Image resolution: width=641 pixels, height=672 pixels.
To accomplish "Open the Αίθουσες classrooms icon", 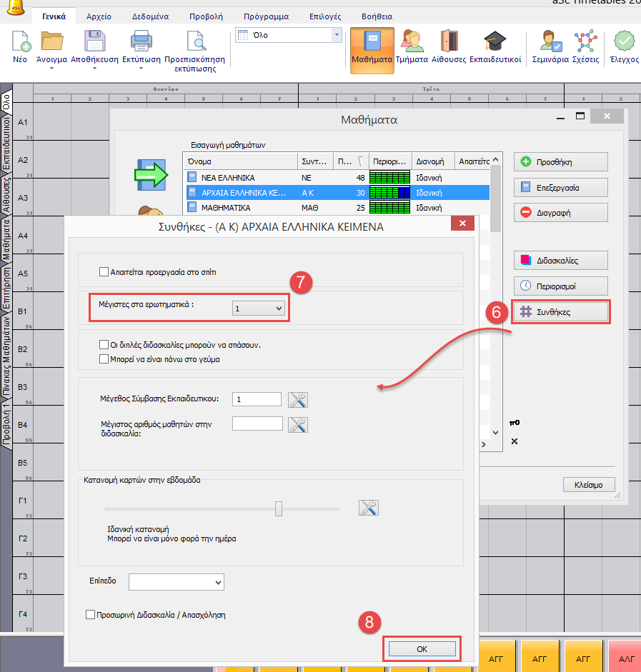I will [449, 42].
